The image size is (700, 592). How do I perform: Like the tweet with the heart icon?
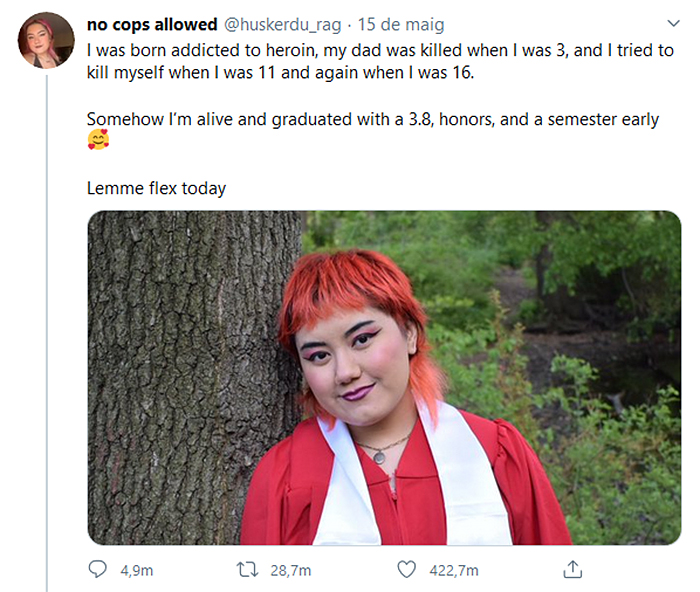(405, 569)
